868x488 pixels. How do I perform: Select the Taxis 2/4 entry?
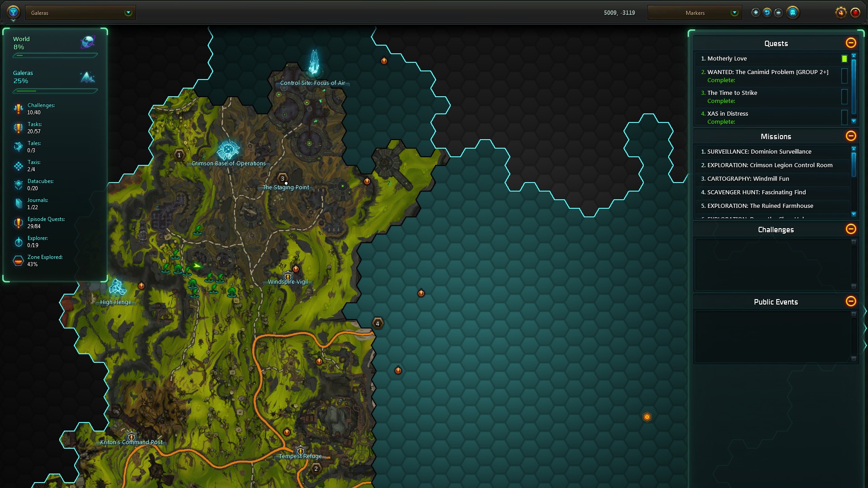point(34,166)
